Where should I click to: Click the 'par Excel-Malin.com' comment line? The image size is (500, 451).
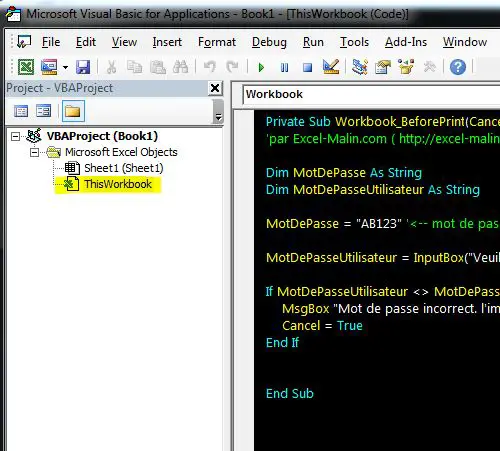point(383,139)
